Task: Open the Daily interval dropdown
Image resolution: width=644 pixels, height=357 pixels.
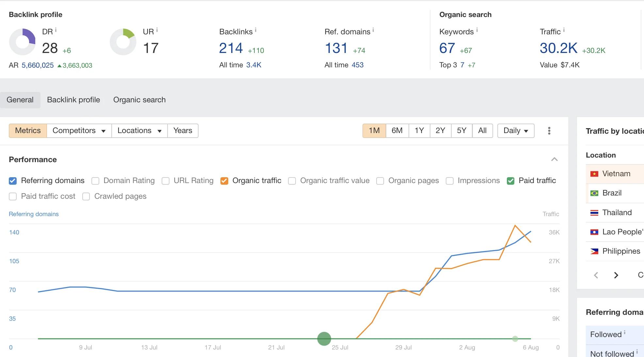Action: pos(516,131)
